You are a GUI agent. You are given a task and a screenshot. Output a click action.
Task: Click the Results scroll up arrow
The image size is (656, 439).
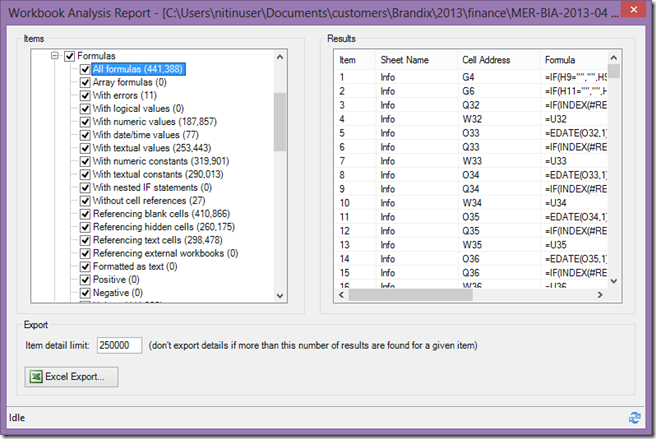[x=614, y=58]
